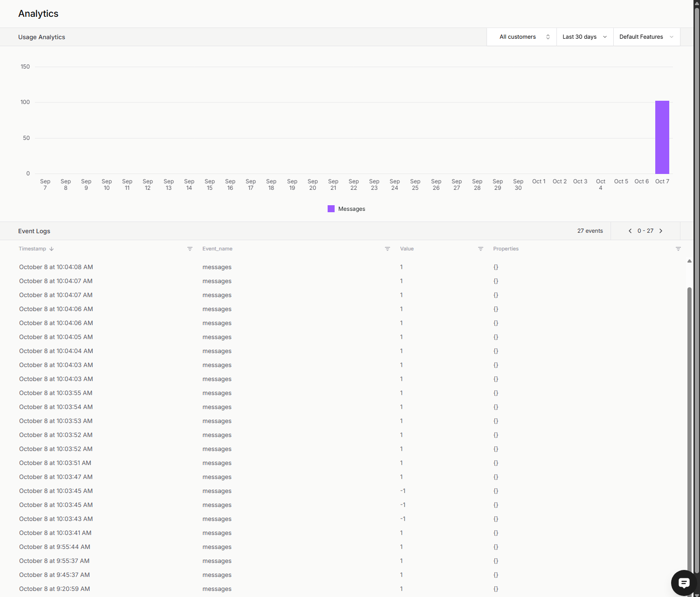Click the October 8 at 10:03:54 AM timestamp
This screenshot has width=700, height=597.
[56, 407]
